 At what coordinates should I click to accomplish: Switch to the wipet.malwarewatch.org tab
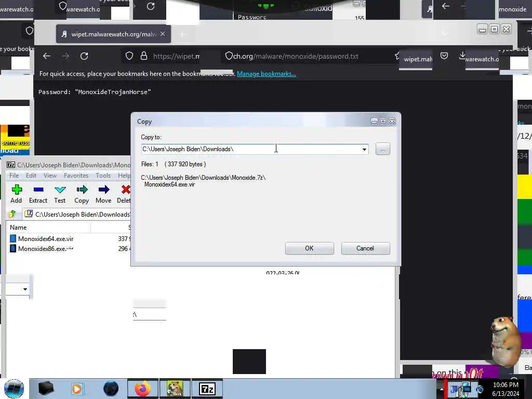coord(113,34)
